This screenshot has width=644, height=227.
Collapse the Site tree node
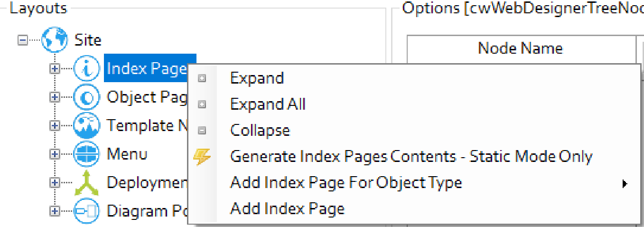click(22, 40)
